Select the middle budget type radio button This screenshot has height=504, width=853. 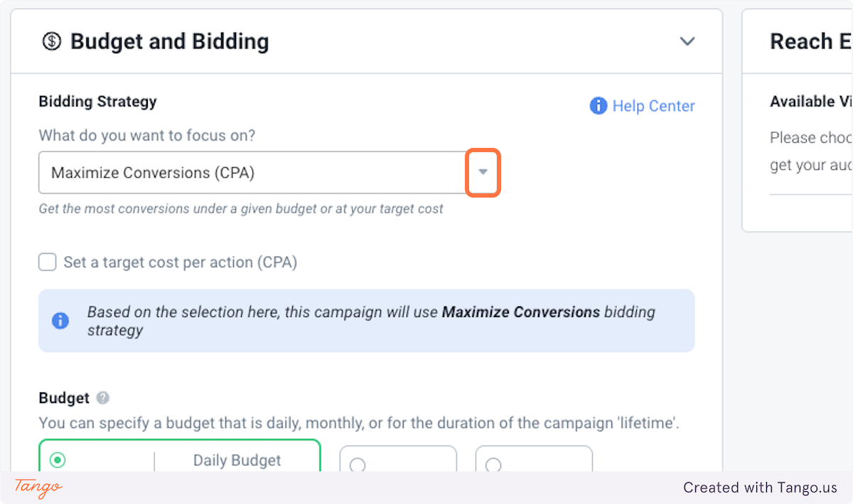pyautogui.click(x=358, y=465)
